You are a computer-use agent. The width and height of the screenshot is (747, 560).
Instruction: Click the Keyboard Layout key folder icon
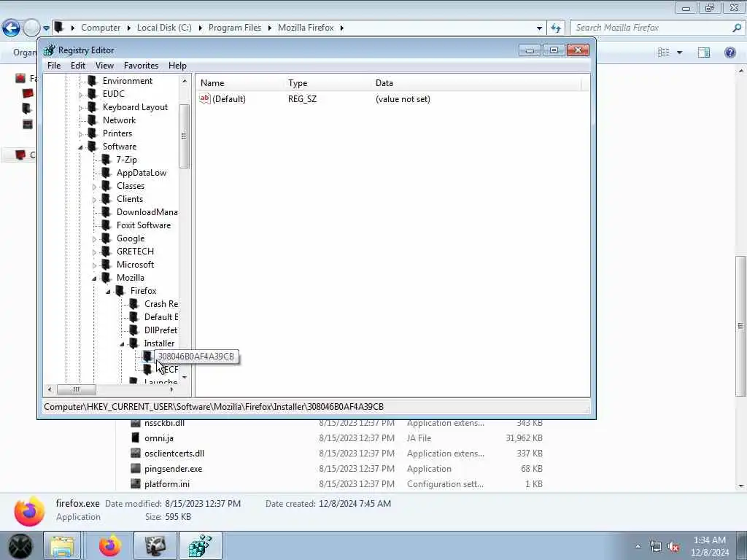[93, 107]
